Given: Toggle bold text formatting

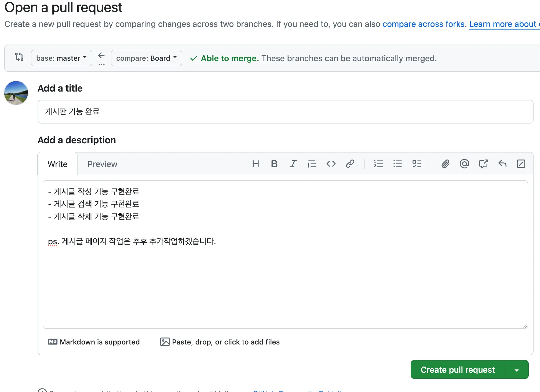Looking at the screenshot, I should pos(274,164).
